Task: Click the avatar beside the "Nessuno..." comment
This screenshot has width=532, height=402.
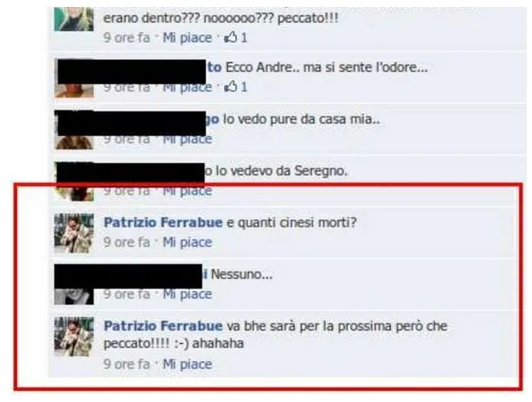Action: [x=74, y=285]
